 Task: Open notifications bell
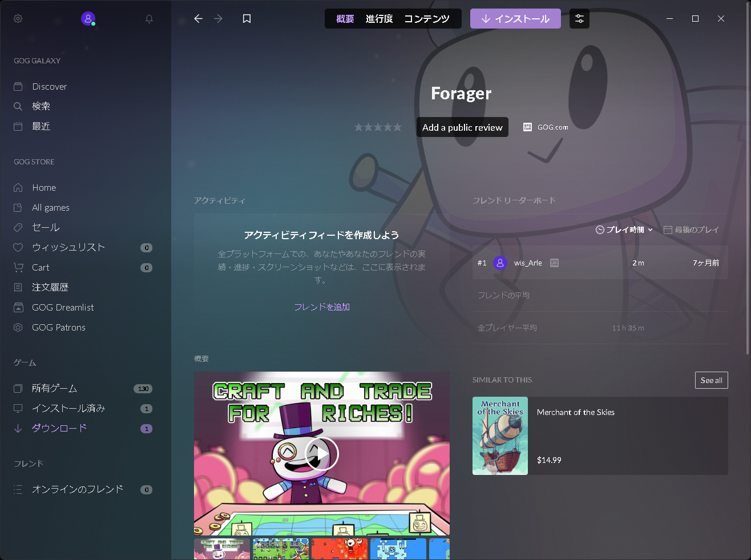point(149,19)
